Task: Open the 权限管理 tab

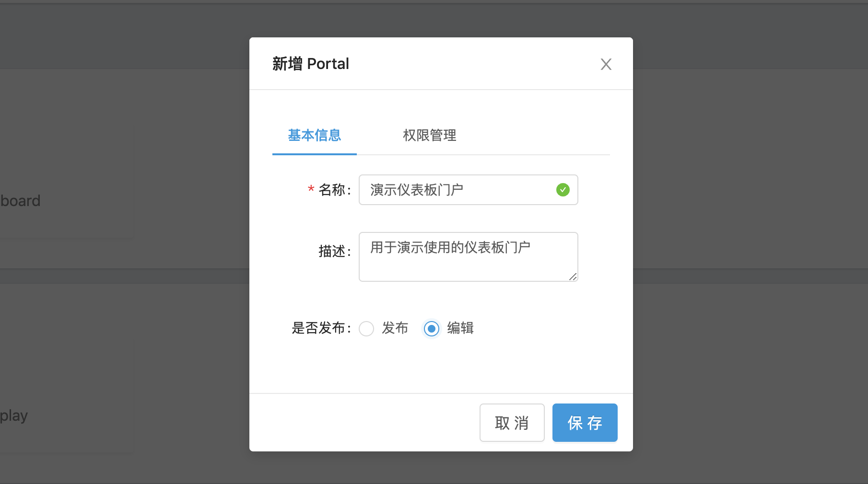Action: pyautogui.click(x=429, y=136)
